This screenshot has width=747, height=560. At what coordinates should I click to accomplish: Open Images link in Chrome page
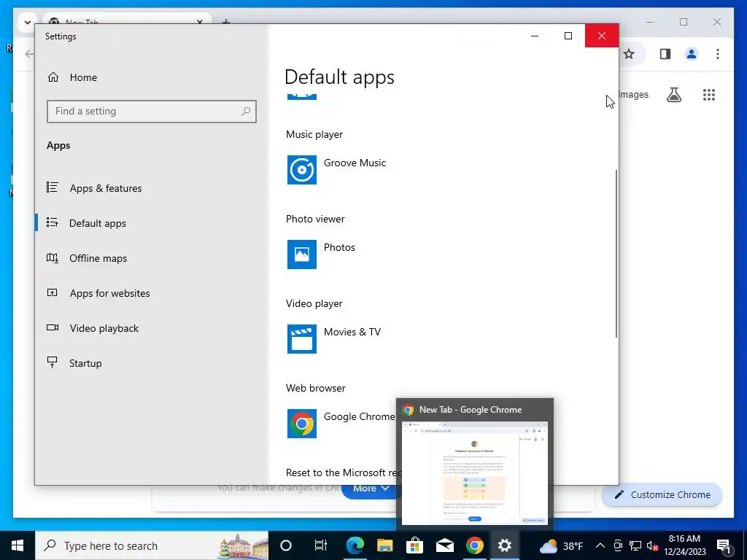point(634,94)
